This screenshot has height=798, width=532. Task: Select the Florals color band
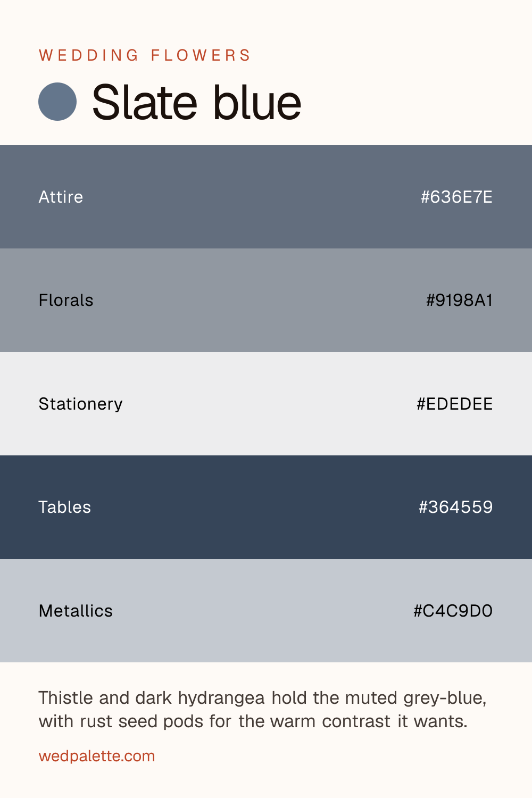(266, 300)
